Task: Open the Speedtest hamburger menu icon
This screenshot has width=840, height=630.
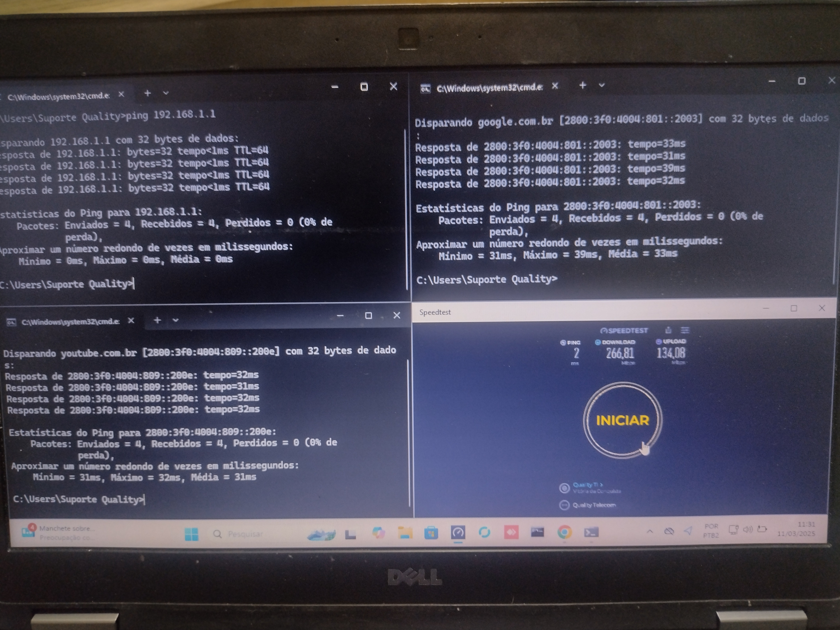Action: click(x=685, y=330)
